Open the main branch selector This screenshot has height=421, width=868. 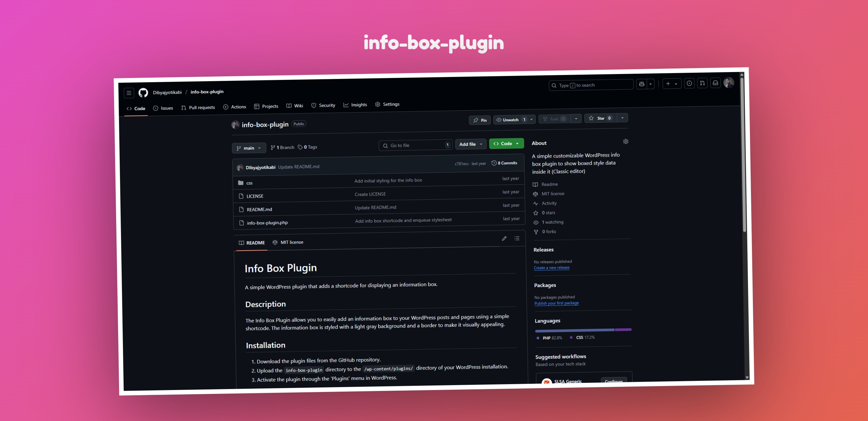(249, 148)
